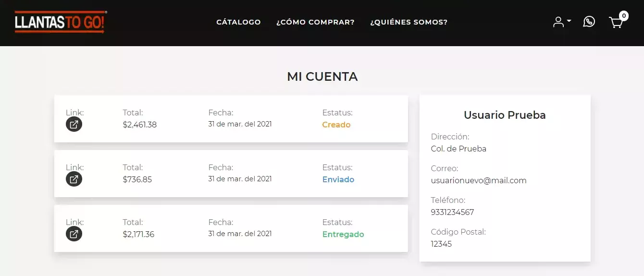This screenshot has width=644, height=276.
Task: Open the shopping cart
Action: pyautogui.click(x=616, y=23)
